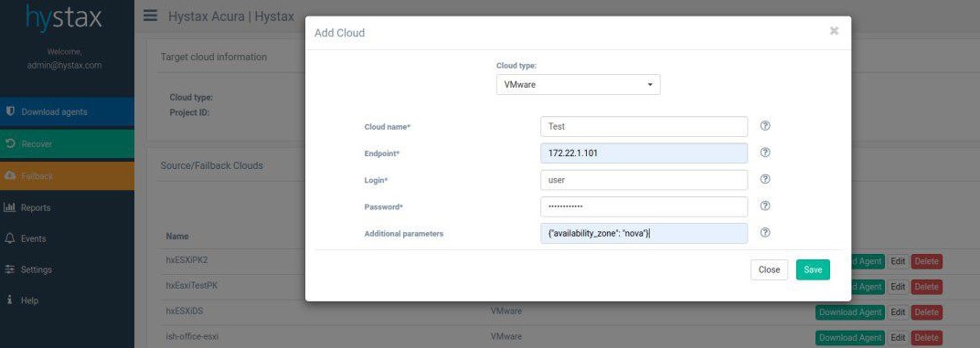Click the Events bell icon in sidebar

click(9, 238)
